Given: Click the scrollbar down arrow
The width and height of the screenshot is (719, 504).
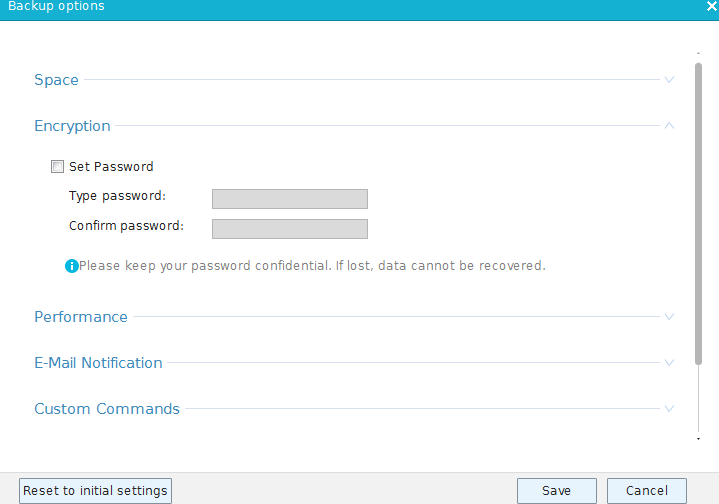Looking at the screenshot, I should 698,439.
